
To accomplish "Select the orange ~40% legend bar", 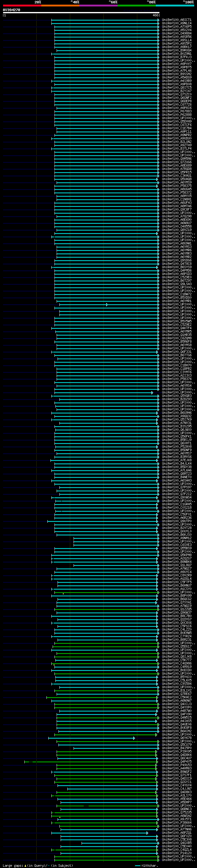I will coord(60,6).
